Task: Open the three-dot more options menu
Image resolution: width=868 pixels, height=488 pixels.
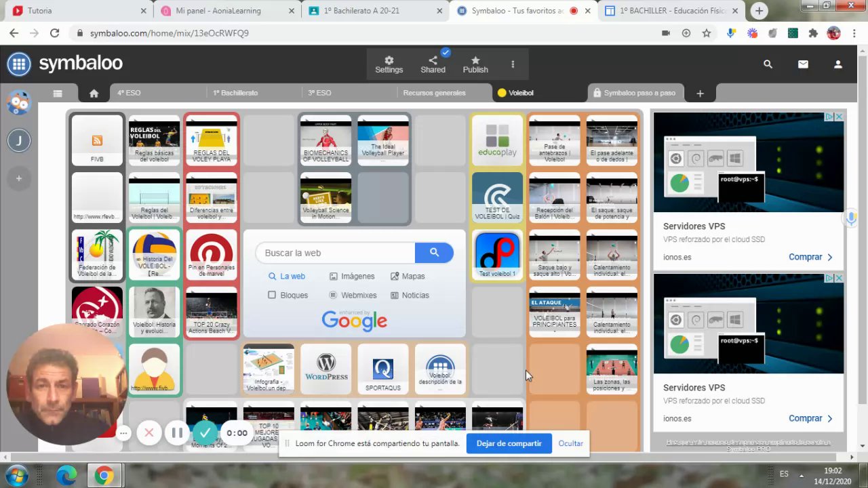Action: (x=513, y=64)
